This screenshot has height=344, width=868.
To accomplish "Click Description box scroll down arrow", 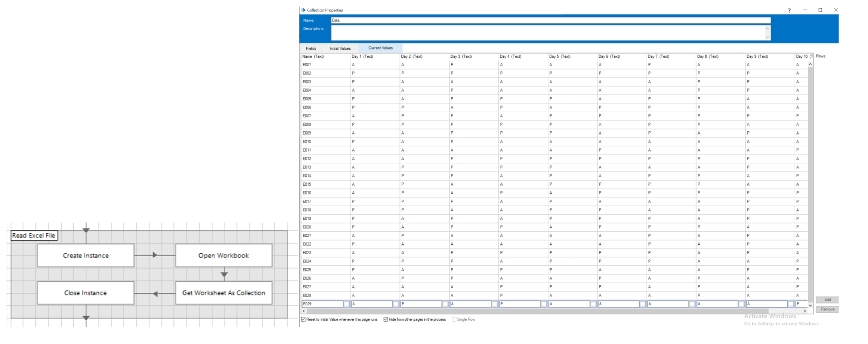I will coord(767,37).
